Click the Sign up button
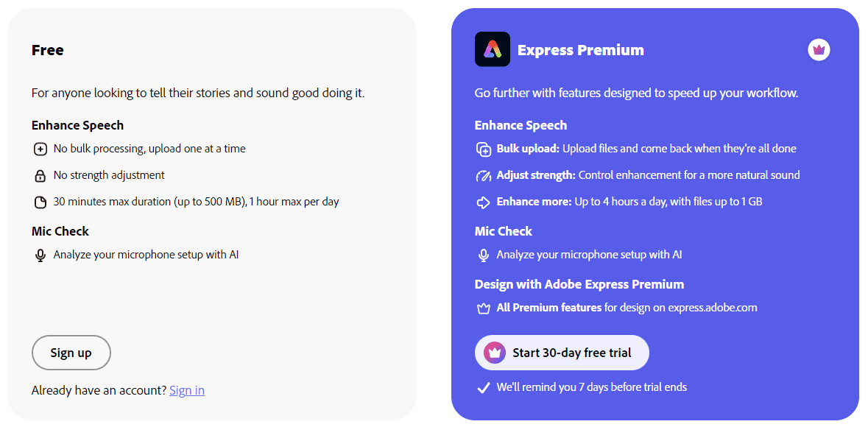The width and height of the screenshot is (868, 427). (x=71, y=353)
